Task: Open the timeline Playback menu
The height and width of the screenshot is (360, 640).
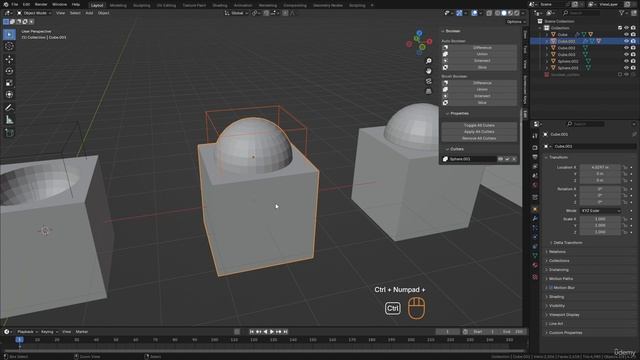Action: (27, 332)
